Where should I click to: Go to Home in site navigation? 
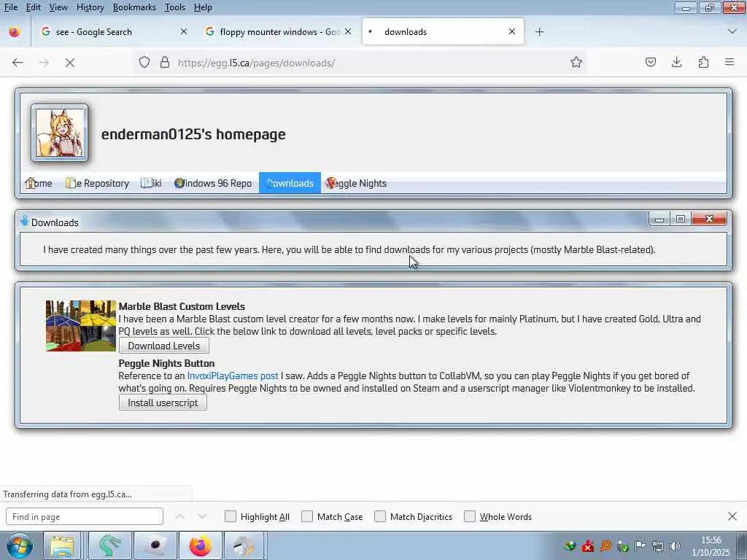[39, 183]
